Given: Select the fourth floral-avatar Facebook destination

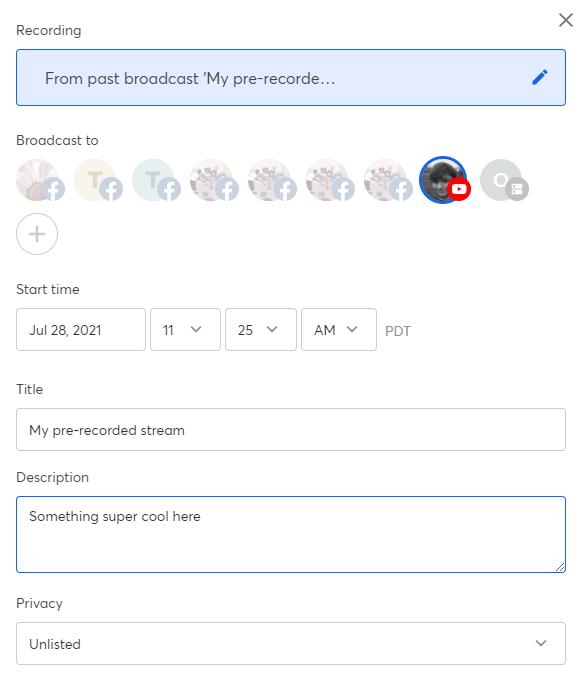Looking at the screenshot, I should pos(387,180).
